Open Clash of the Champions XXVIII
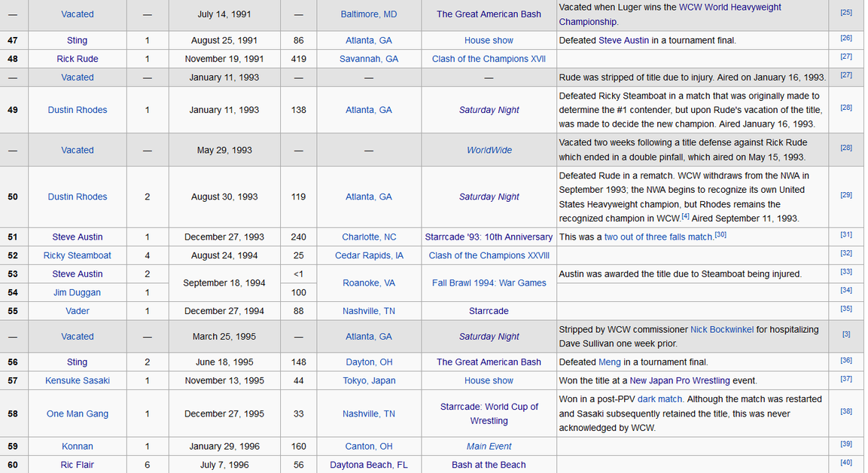This screenshot has height=473, width=868. pyautogui.click(x=489, y=255)
